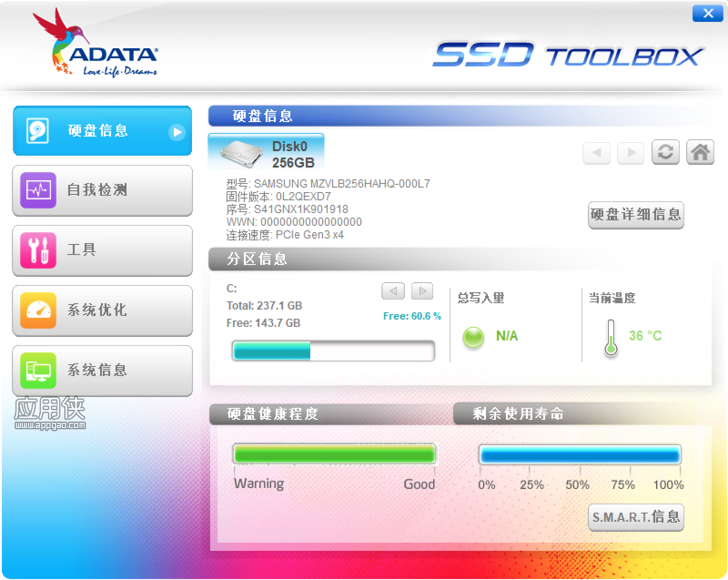
Task: Click the Free: 143.7 GB value
Action: (x=263, y=323)
